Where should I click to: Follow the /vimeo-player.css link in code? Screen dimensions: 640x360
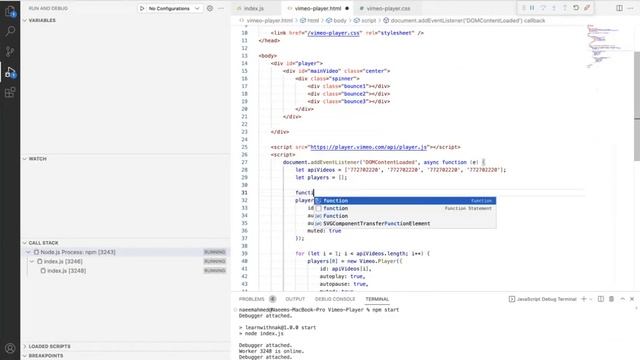333,33
